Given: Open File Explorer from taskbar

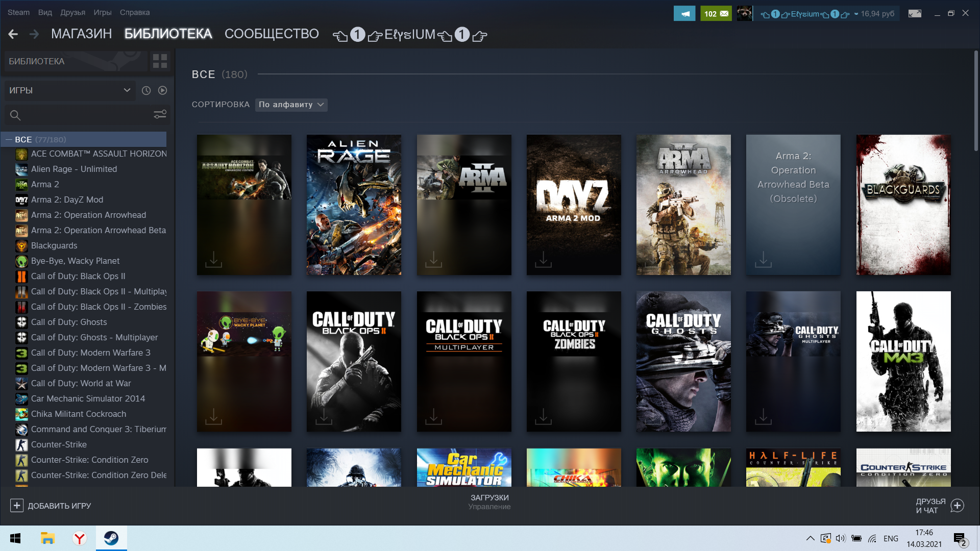Looking at the screenshot, I should tap(47, 538).
